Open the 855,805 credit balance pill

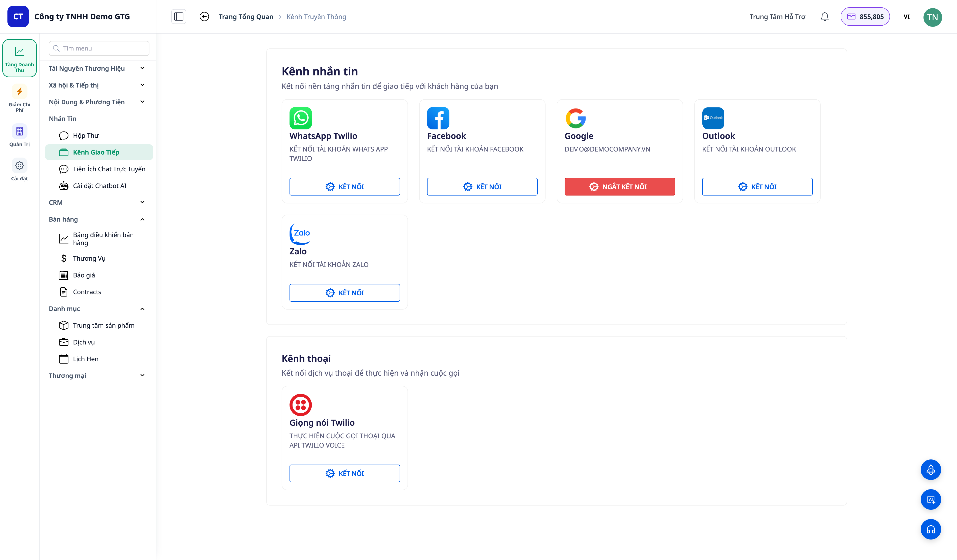tap(865, 17)
